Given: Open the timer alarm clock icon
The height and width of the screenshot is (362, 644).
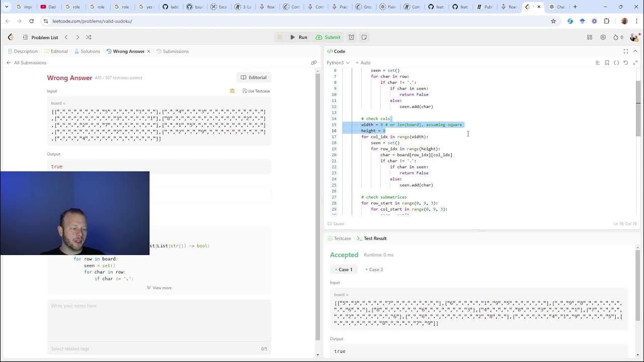Looking at the screenshot, I should click(352, 37).
